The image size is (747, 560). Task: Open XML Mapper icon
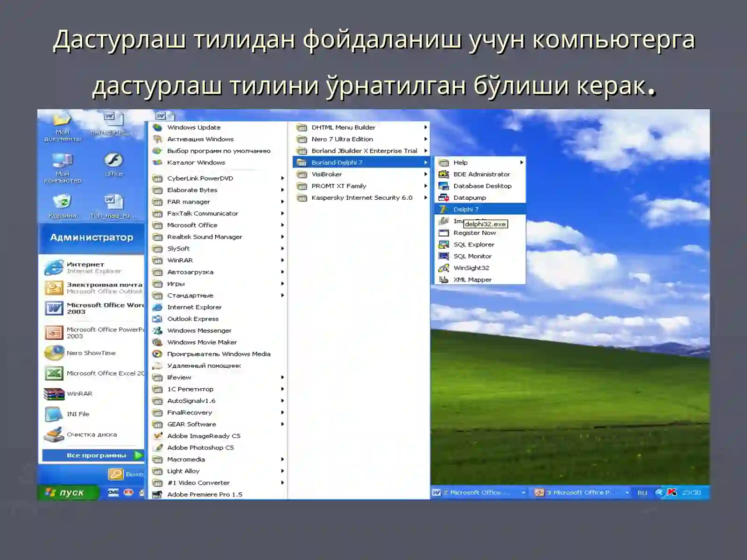tap(444, 280)
